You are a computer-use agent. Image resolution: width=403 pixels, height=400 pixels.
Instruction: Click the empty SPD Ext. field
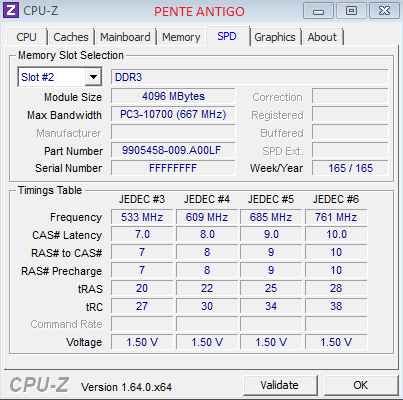pos(350,150)
